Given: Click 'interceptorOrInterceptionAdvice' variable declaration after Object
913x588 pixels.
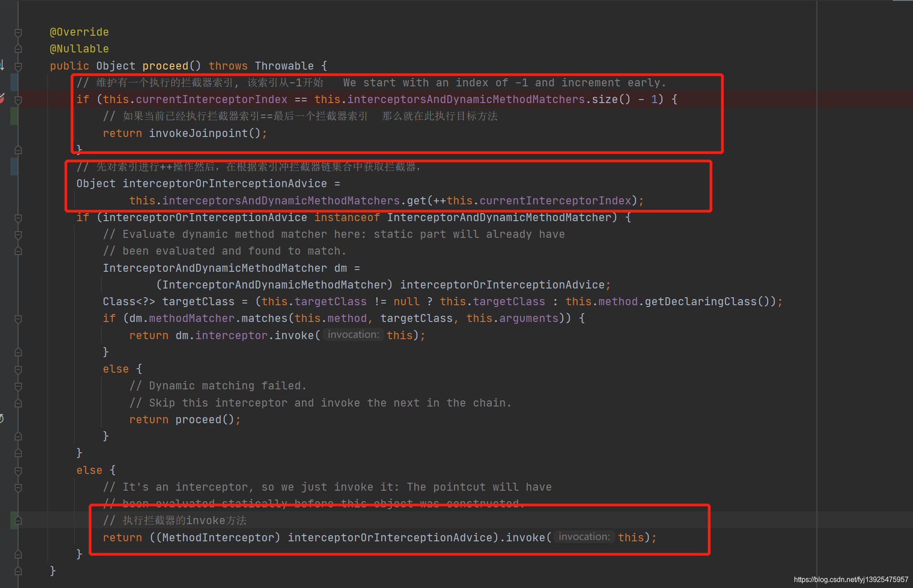Looking at the screenshot, I should tap(225, 184).
